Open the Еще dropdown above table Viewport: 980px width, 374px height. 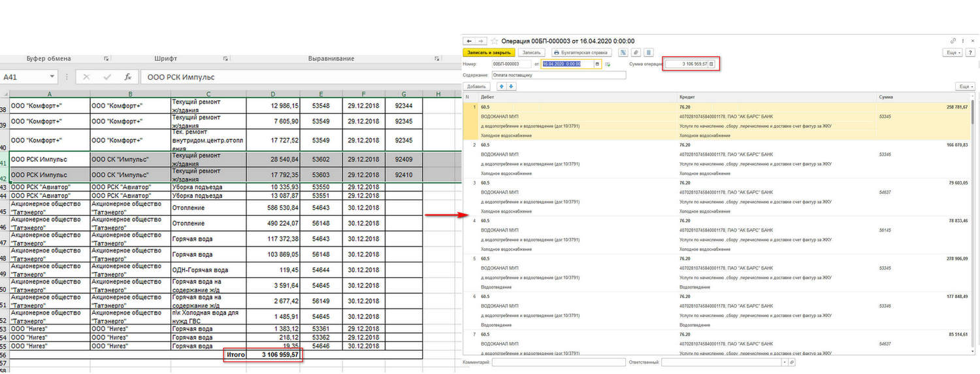(x=964, y=86)
